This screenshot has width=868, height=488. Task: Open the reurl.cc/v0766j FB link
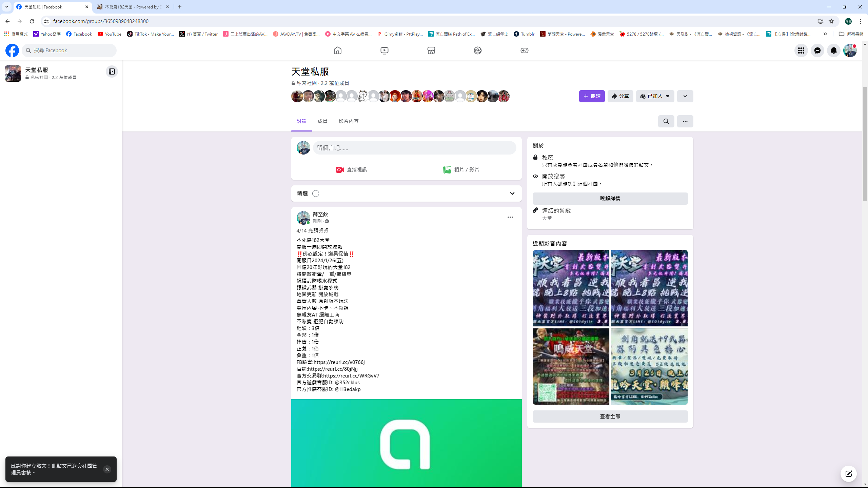[339, 362]
